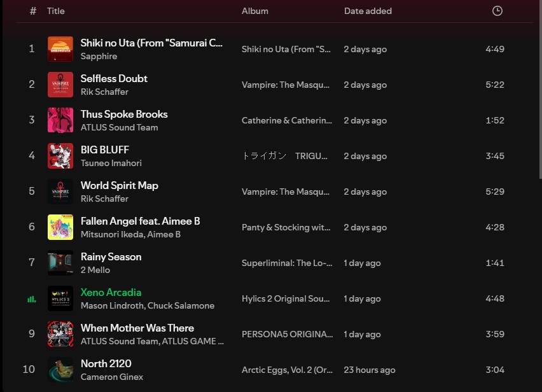Open the TRIGUN album link
The width and height of the screenshot is (542, 392).
[x=284, y=156]
